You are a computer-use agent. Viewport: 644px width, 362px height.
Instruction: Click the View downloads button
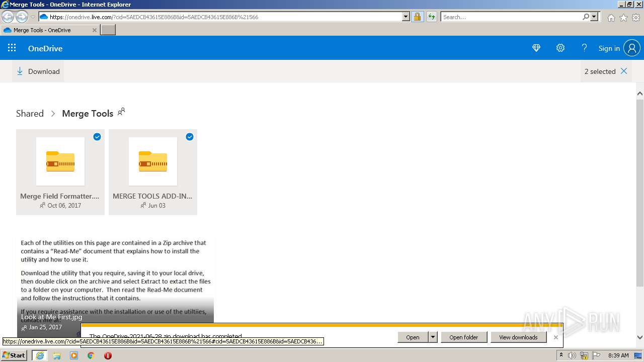[x=518, y=337]
